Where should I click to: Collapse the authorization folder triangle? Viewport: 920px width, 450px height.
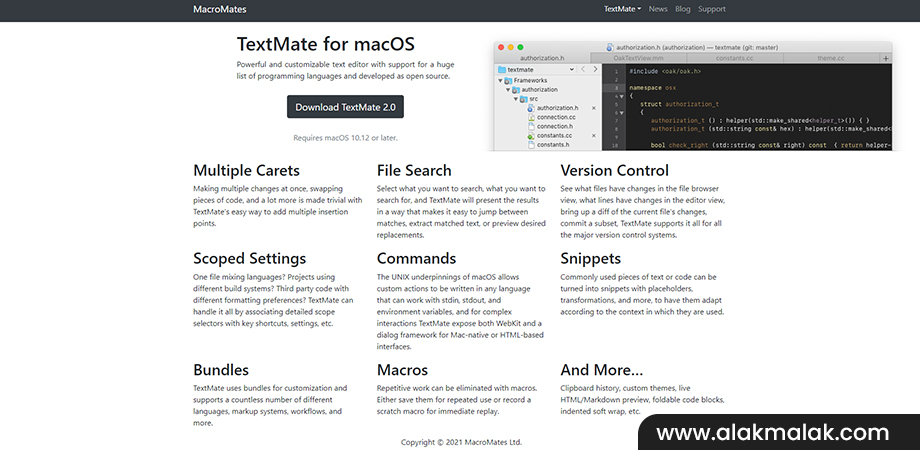[508, 90]
